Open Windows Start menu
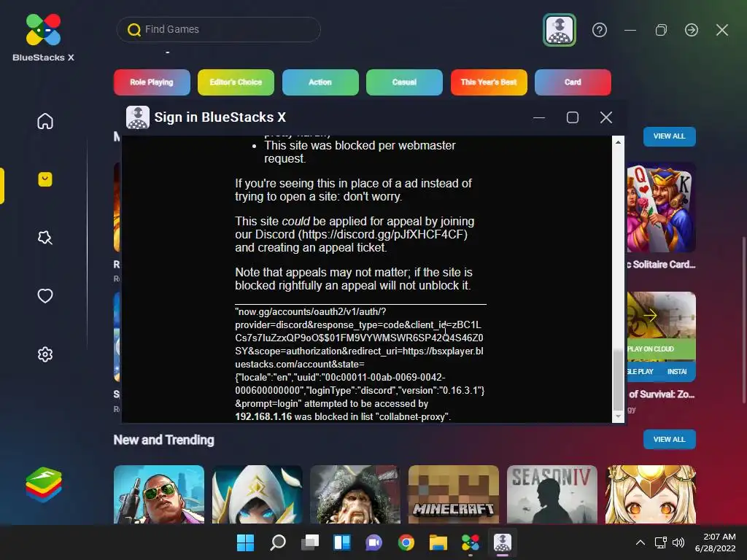 (x=245, y=542)
